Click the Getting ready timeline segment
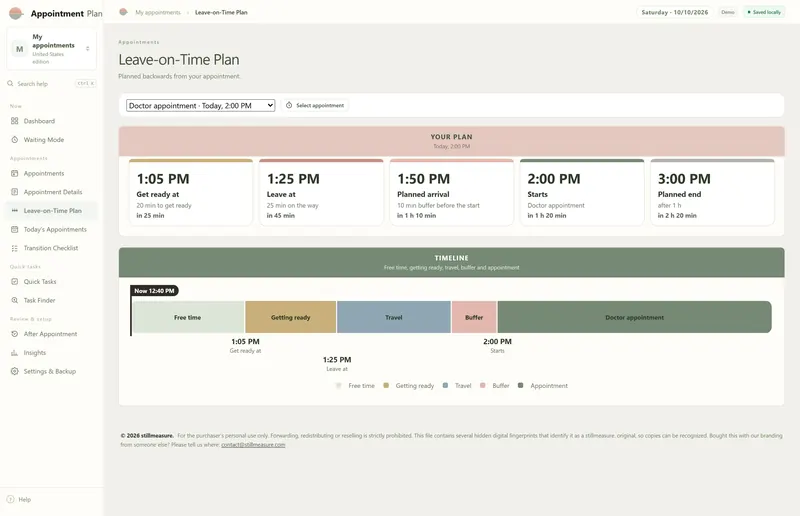This screenshot has height=516, width=800. pos(290,317)
